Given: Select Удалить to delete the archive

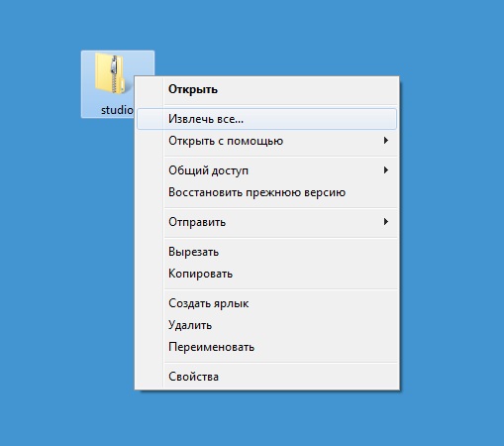Looking at the screenshot, I should pos(266,325).
